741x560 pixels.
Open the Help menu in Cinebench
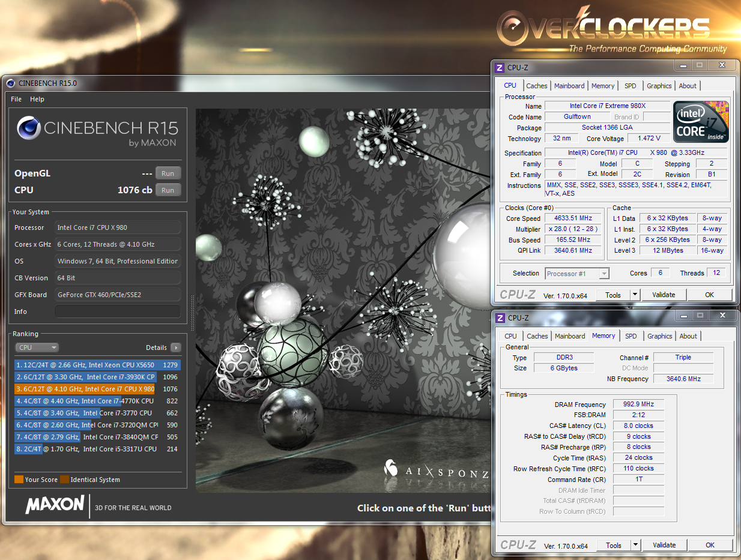(37, 99)
